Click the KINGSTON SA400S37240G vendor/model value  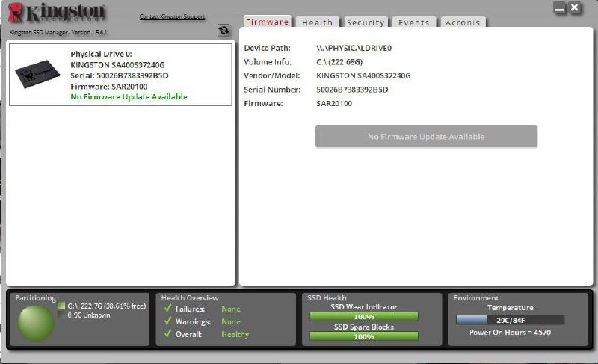coord(363,75)
